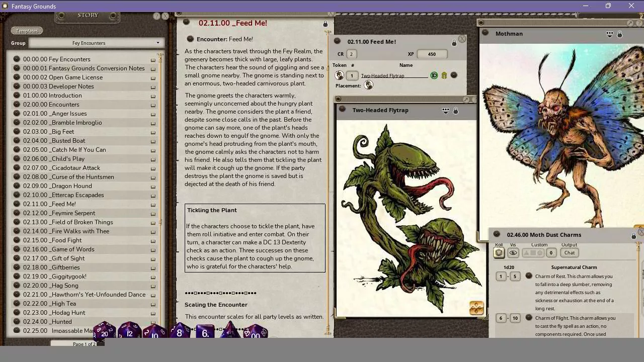
Task: Toggle lock on the 02.11.00 _Feed Me! story page
Action: tap(325, 24)
